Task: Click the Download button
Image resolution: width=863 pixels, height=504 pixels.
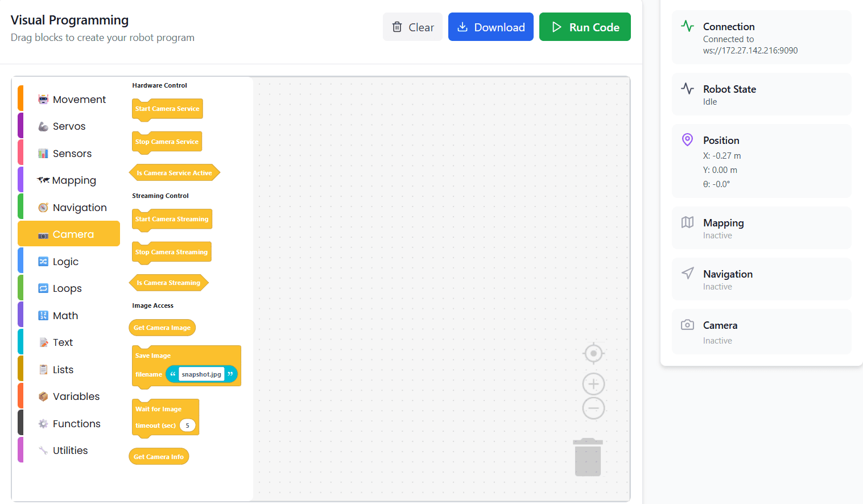Action: (x=490, y=27)
